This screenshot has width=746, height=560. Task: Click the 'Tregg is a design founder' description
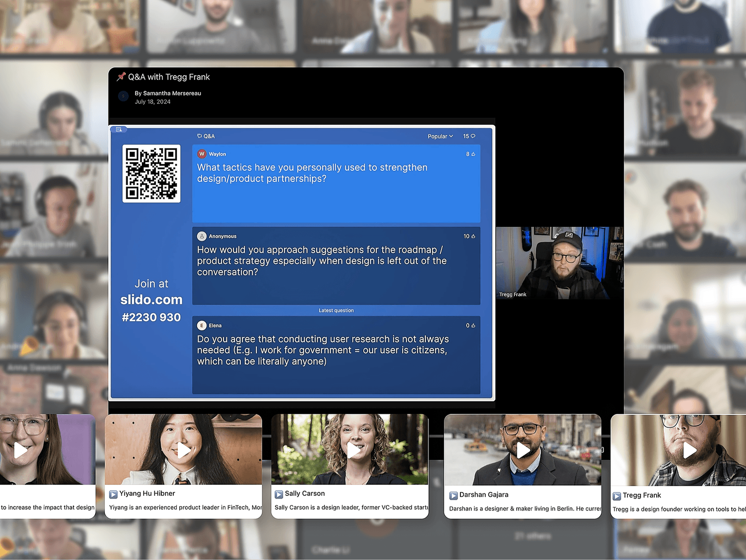point(679,509)
